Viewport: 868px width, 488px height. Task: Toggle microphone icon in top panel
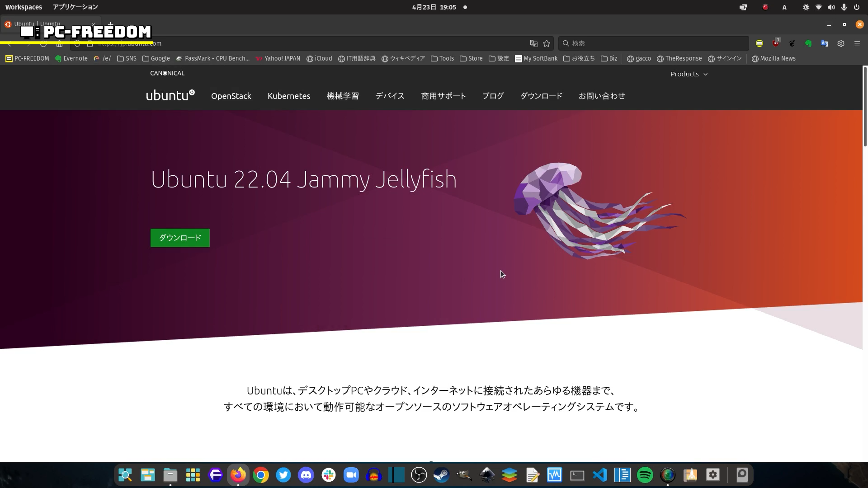(844, 7)
